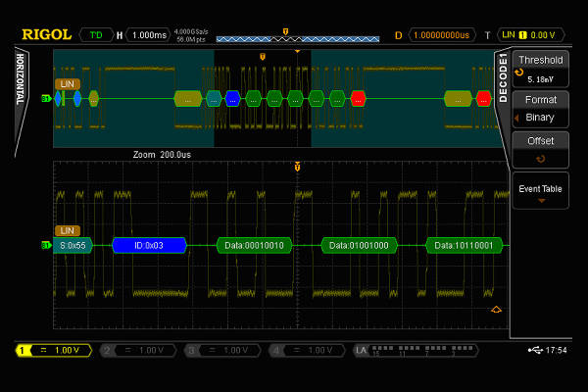Click the USB connection icon
Screen dimensions: 588x392
(x=534, y=350)
